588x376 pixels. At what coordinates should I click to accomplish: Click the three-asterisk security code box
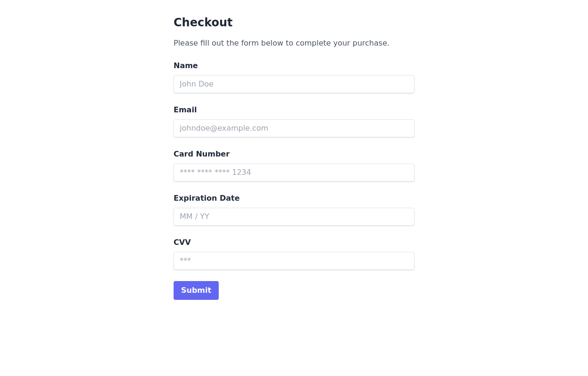294,261
